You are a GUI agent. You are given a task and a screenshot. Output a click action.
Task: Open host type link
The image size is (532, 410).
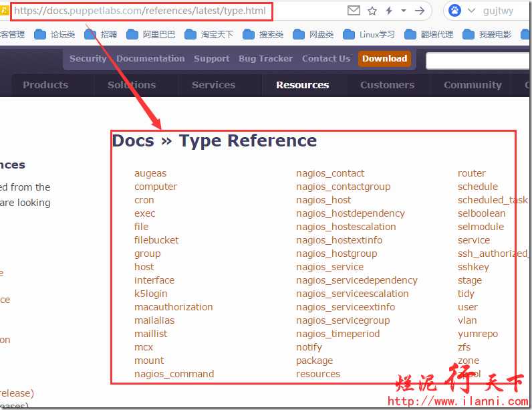coord(144,267)
